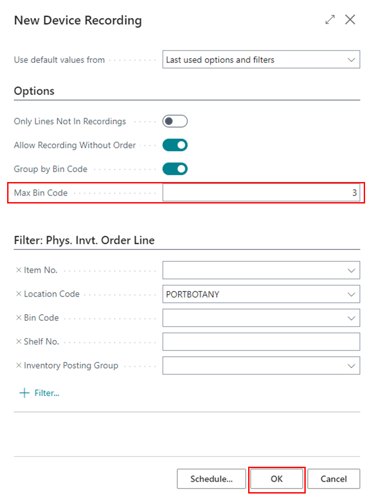Viewport: 374px width, 502px height.
Task: Remove the Shelf No. filter X icon
Action: tap(19, 341)
